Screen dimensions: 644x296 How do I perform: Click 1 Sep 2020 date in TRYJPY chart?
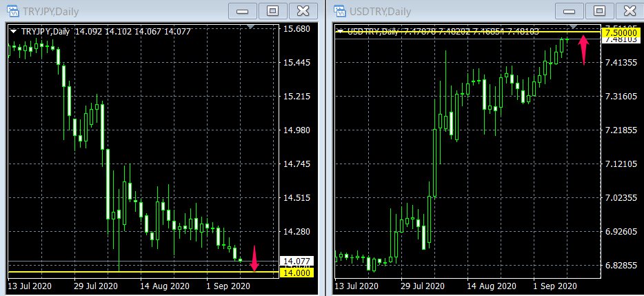pos(228,286)
